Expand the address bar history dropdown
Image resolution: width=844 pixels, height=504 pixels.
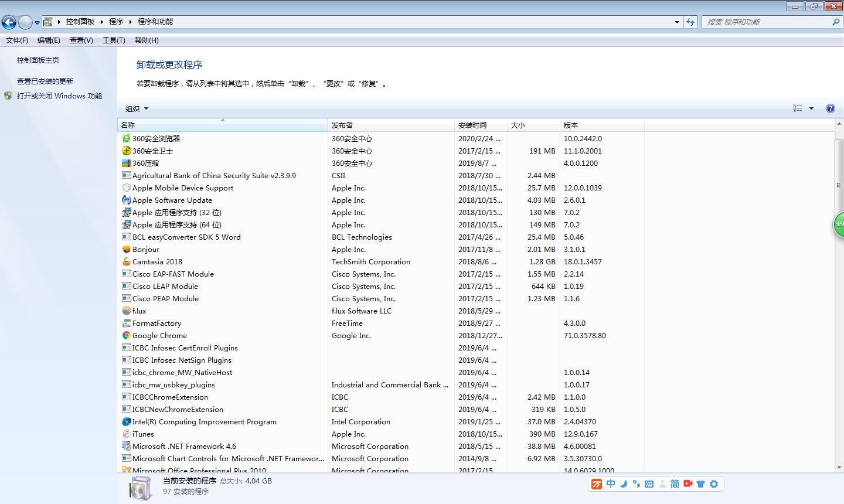(678, 22)
